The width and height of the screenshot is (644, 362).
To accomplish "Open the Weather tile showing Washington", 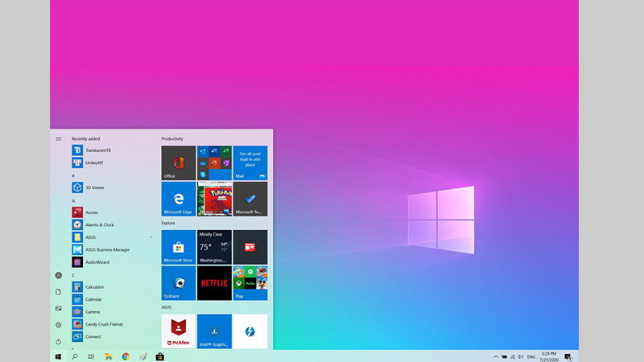I will [214, 247].
